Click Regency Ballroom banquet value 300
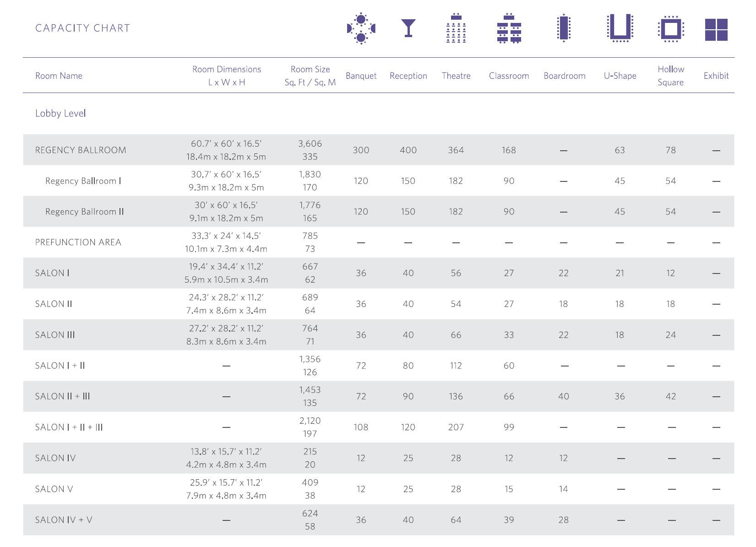The height and width of the screenshot is (547, 756). tap(361, 150)
